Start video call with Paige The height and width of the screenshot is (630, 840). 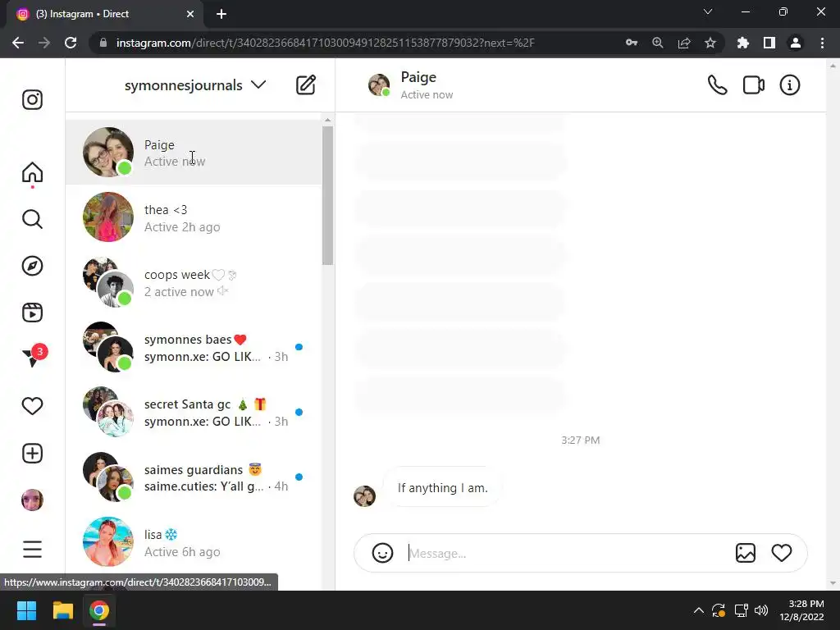[753, 84]
